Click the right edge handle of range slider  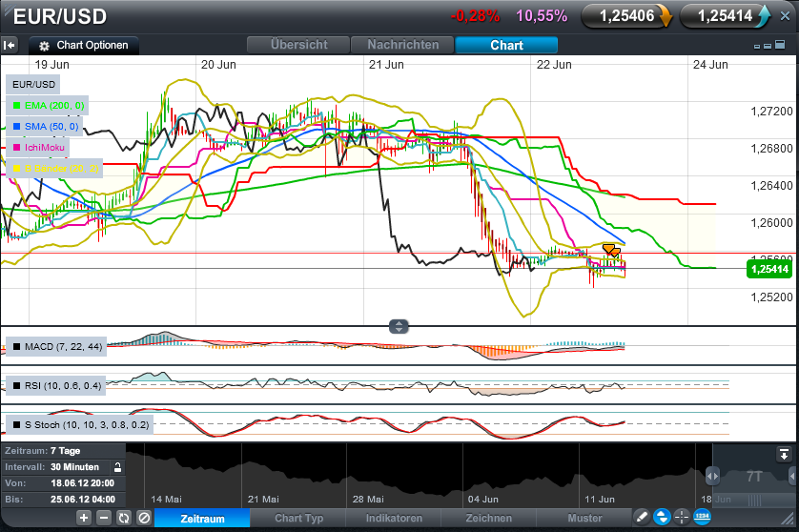coord(792,477)
